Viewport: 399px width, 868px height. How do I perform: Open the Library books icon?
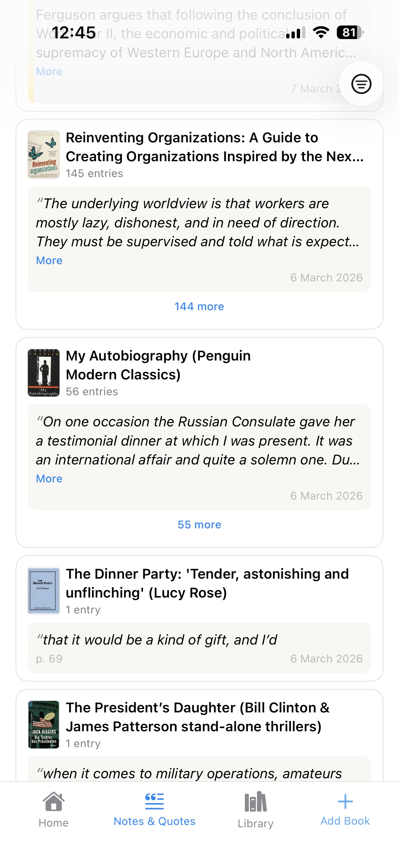click(255, 802)
